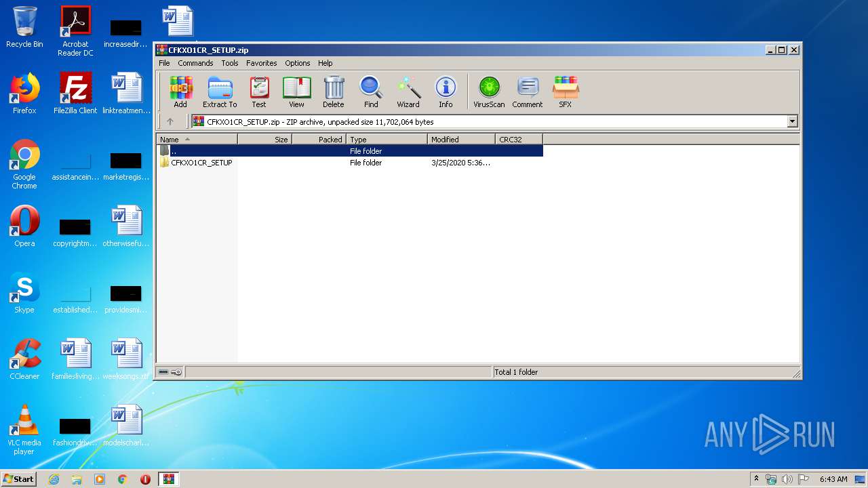Click the drive/password status bar icon
Image resolution: width=868 pixels, height=488 pixels.
(x=170, y=372)
